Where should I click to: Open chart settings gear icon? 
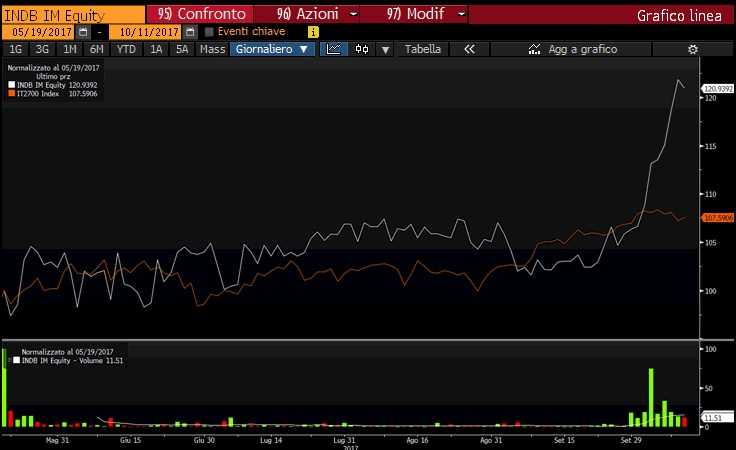[x=692, y=49]
